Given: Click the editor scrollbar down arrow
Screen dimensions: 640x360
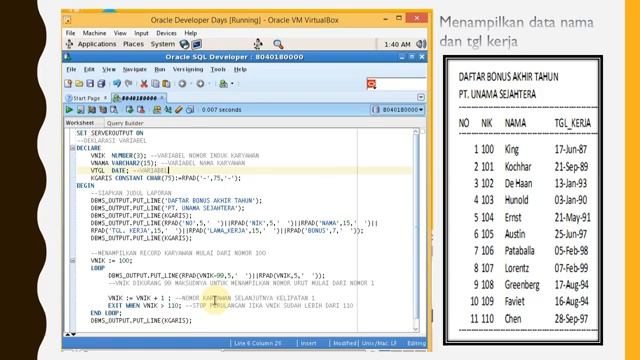Looking at the screenshot, I should (x=416, y=329).
